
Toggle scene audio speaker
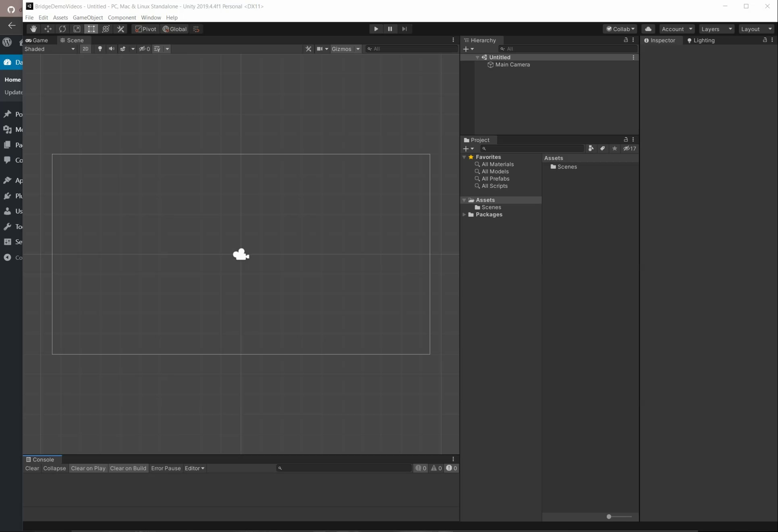point(112,49)
